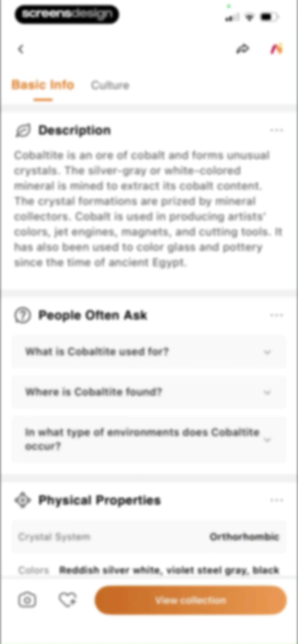Tap the back arrow icon
298x644 pixels.
click(21, 49)
